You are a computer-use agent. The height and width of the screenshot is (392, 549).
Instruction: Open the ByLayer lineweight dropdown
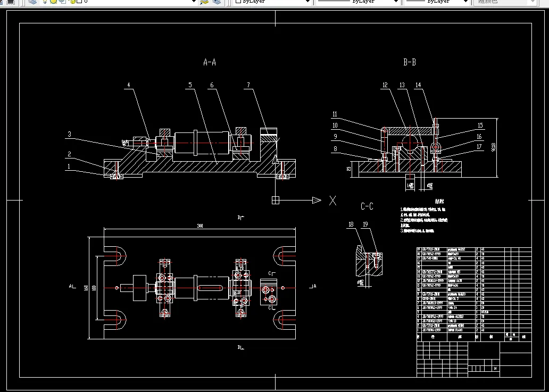coord(465,2)
